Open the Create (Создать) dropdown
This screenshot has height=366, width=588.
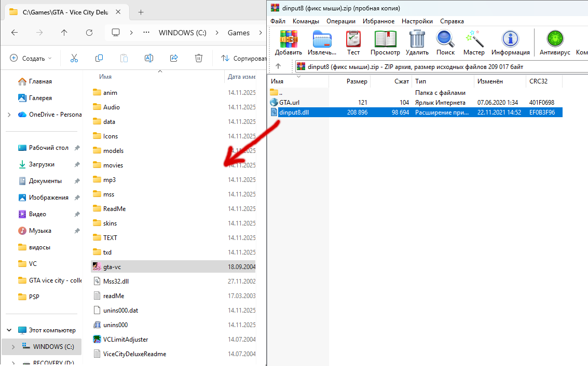click(31, 58)
